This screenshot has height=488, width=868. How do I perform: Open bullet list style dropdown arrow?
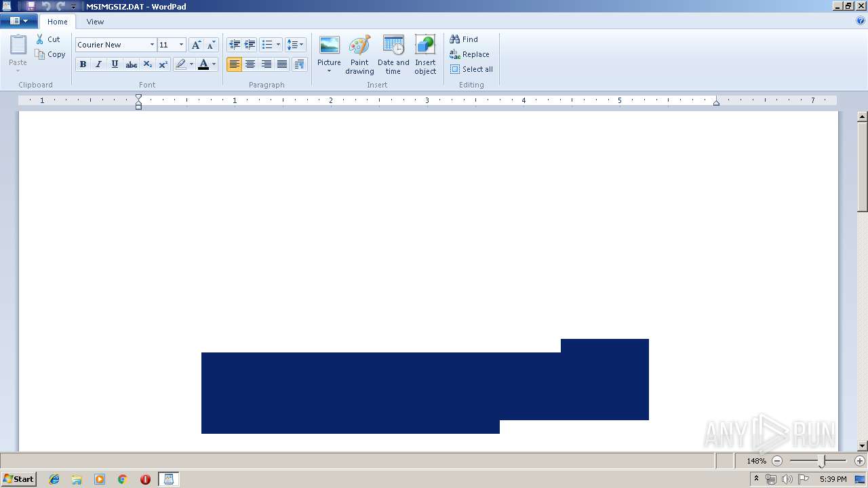coord(278,45)
